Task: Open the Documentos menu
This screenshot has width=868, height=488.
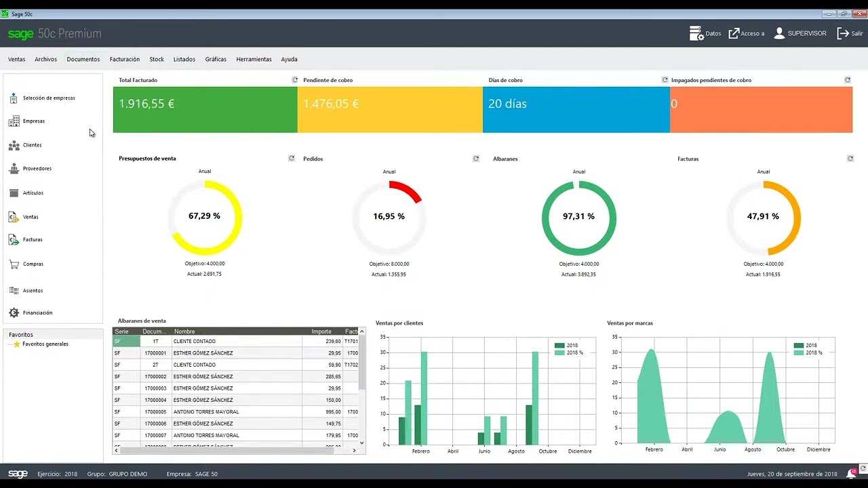Action: click(x=83, y=60)
